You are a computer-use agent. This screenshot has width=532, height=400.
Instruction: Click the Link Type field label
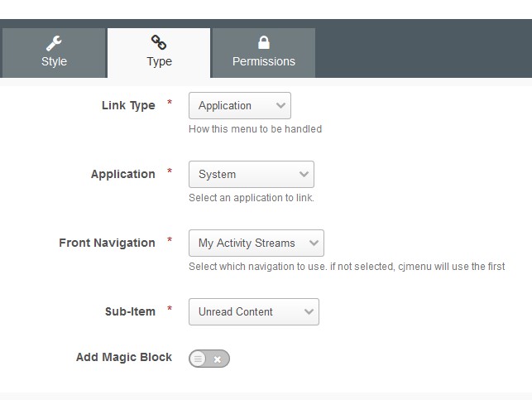[128, 106]
